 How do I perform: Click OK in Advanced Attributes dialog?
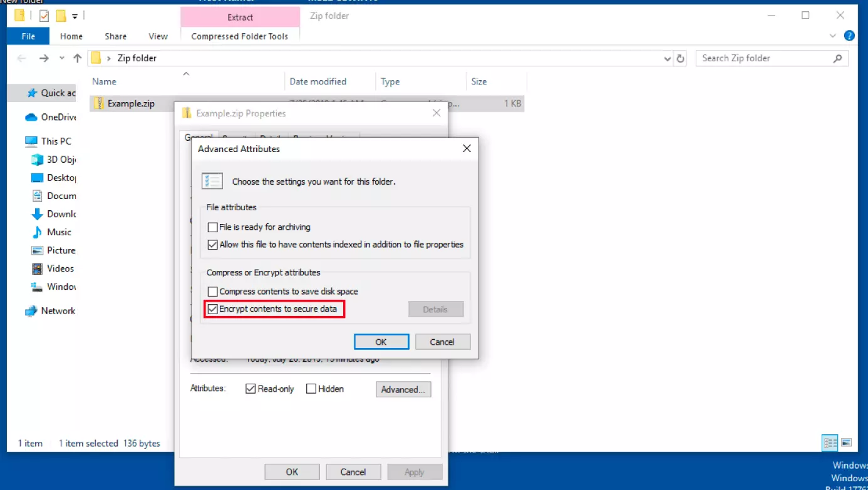click(381, 342)
